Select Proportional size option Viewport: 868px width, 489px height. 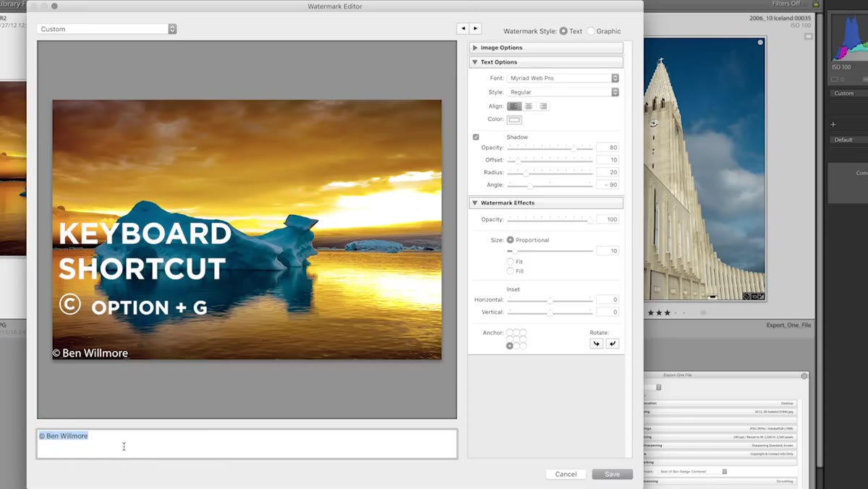(511, 240)
